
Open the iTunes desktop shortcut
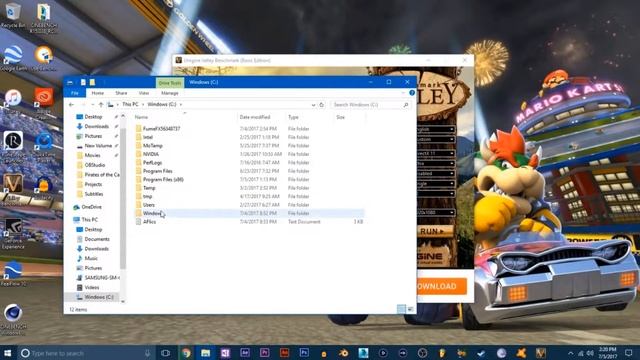pos(13,101)
